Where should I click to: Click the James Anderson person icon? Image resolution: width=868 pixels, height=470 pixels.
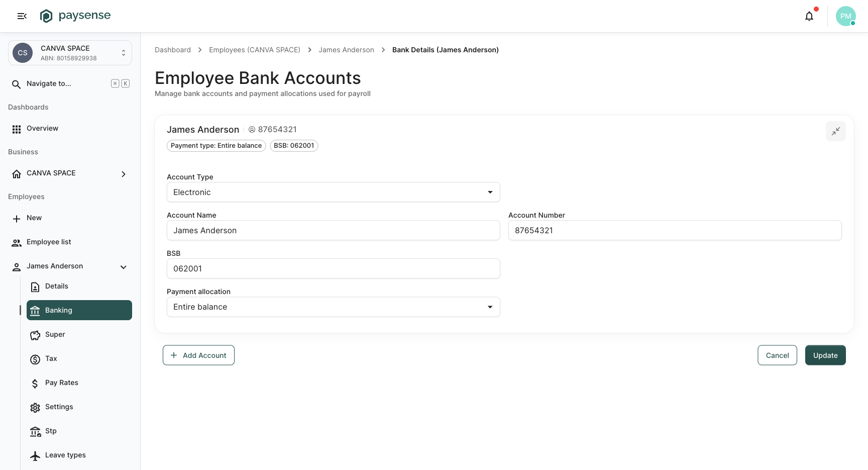(x=17, y=267)
